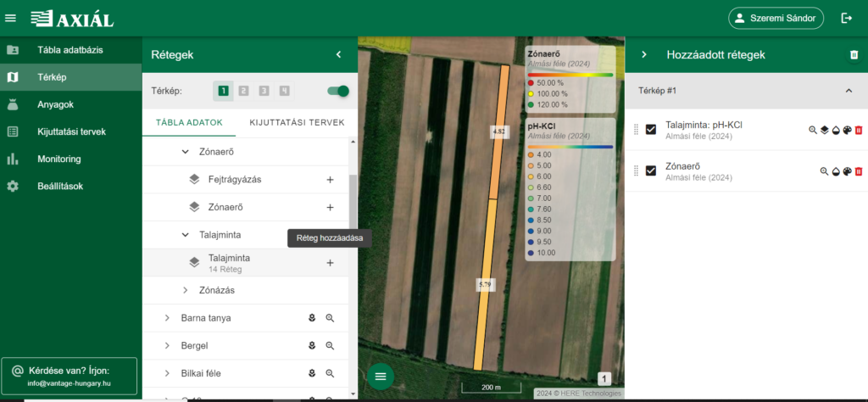Click the logout icon in the header
This screenshot has height=402, width=868.
(x=846, y=18)
